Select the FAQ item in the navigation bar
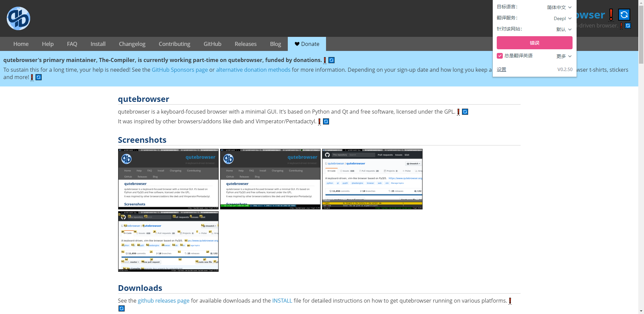Viewport: 644px width, 314px height. 72,44
